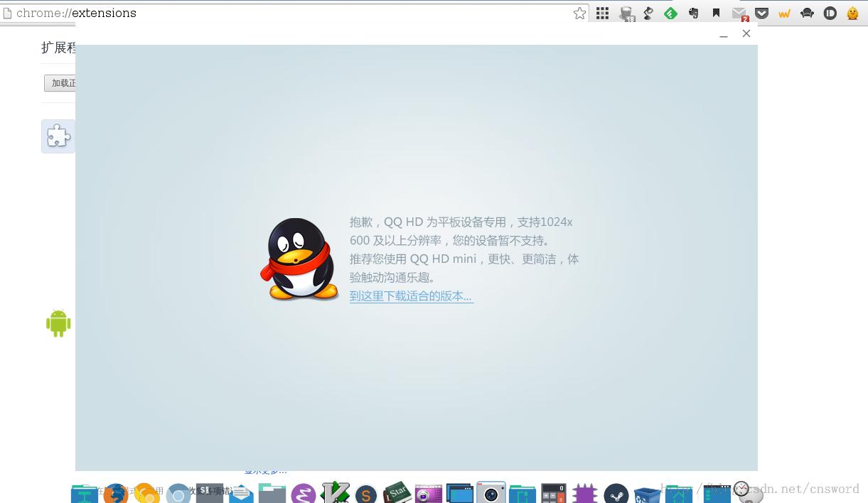Open the terminal dock icon
Image resolution: width=868 pixels, height=503 pixels.
tap(209, 493)
